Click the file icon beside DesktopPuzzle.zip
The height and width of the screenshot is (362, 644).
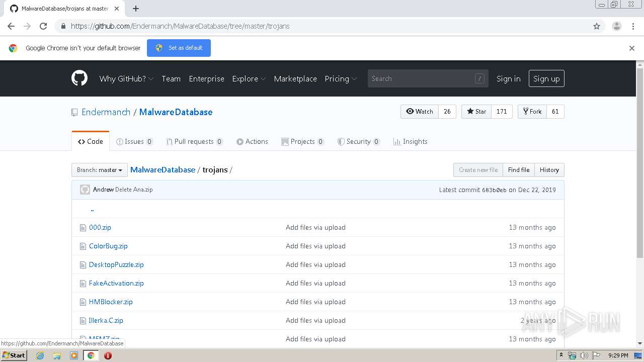[83, 265]
